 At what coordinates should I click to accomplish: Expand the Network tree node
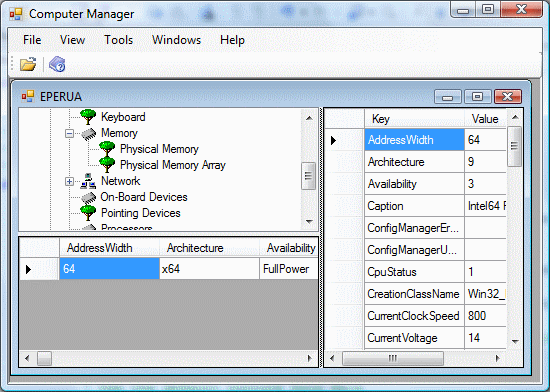[x=69, y=182]
